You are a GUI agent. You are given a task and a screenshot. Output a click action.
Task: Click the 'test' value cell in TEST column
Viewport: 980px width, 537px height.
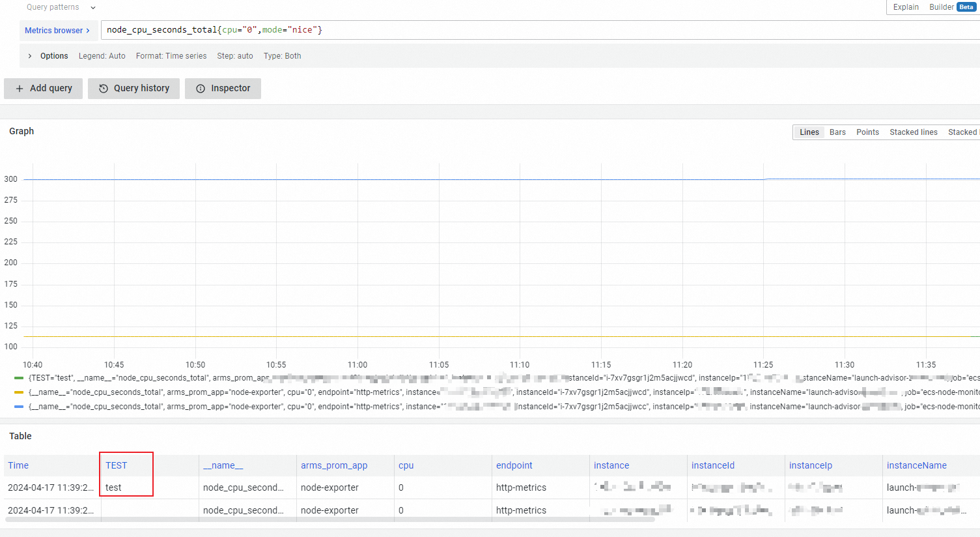(x=113, y=487)
